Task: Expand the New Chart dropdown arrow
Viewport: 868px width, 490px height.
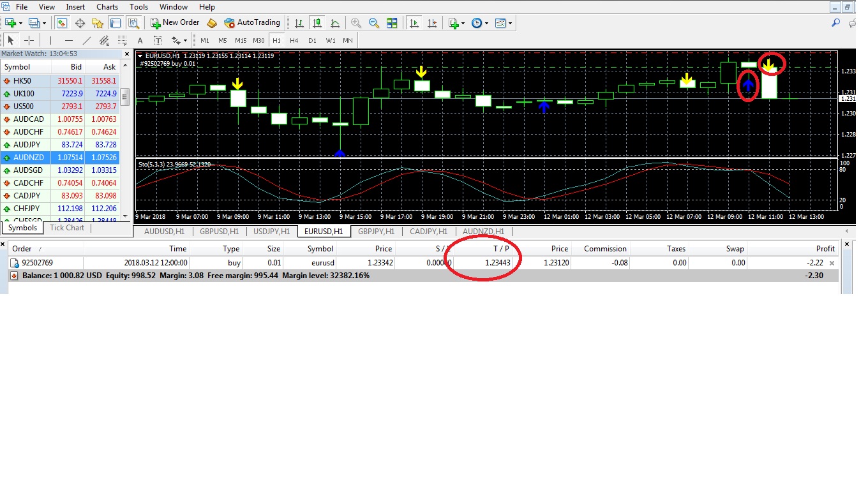Action: (x=21, y=23)
